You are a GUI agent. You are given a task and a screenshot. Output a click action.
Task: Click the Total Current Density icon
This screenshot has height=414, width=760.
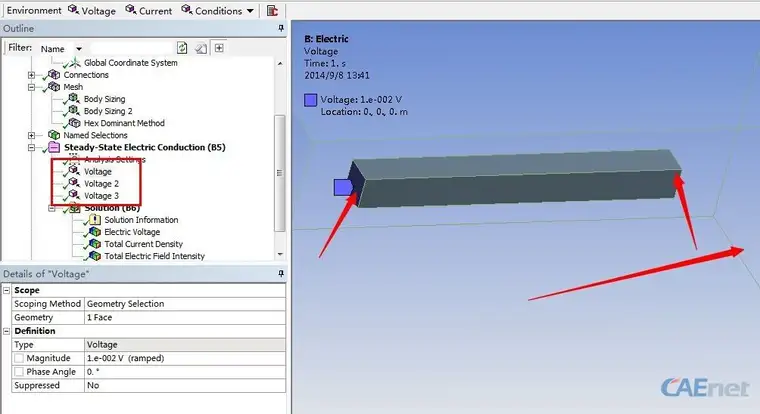pos(95,244)
